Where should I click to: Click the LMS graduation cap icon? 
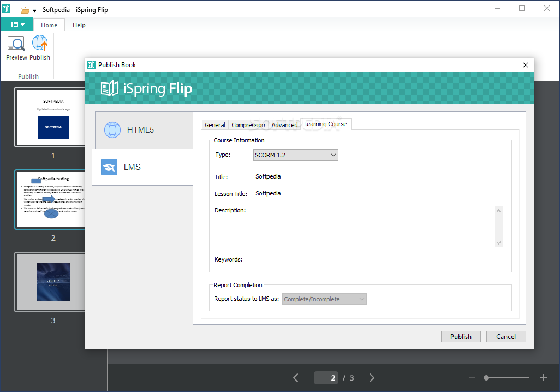tap(109, 167)
